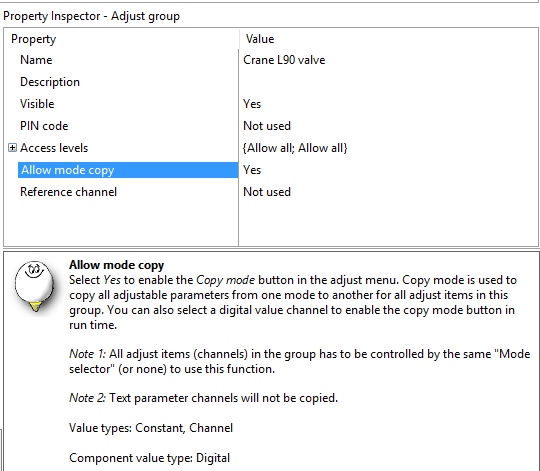Image resolution: width=540 pixels, height=471 pixels.
Task: Open the PIN code Not used value
Action: (267, 126)
